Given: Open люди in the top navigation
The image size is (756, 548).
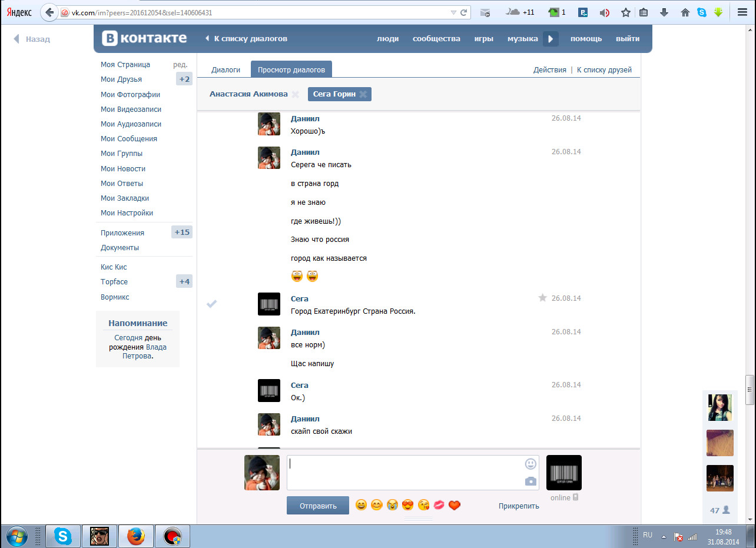Looking at the screenshot, I should (x=387, y=38).
